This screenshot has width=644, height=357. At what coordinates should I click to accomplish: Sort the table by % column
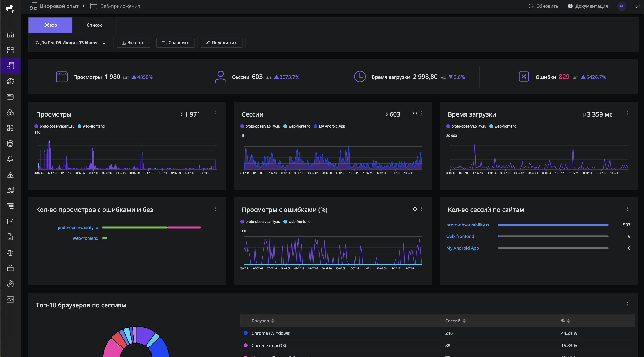click(565, 321)
